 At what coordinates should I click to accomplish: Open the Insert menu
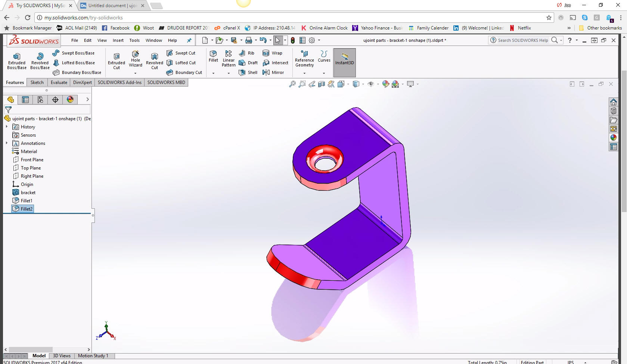click(x=118, y=40)
